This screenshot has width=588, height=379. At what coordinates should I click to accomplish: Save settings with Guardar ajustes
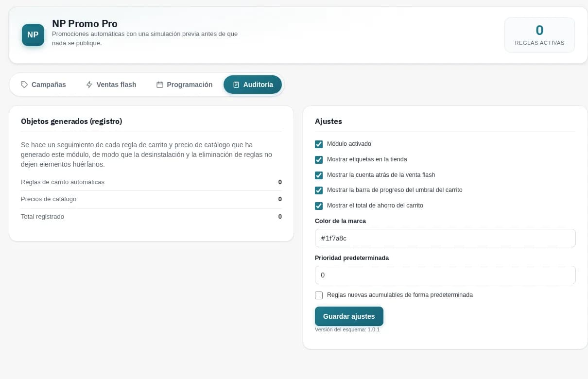(x=349, y=316)
